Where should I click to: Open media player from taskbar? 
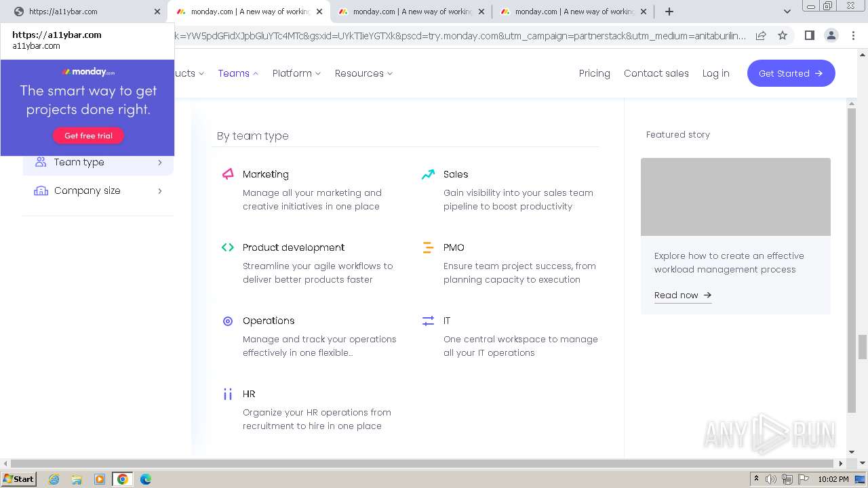click(x=100, y=479)
